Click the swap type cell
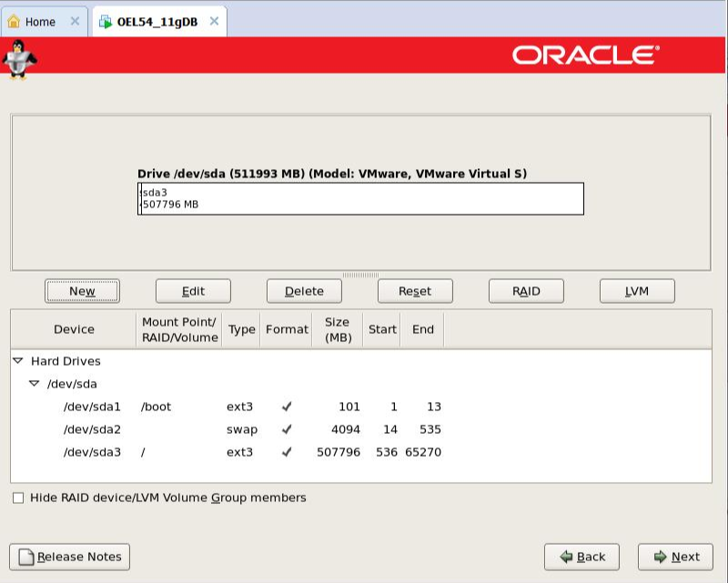728x583 pixels. click(242, 429)
